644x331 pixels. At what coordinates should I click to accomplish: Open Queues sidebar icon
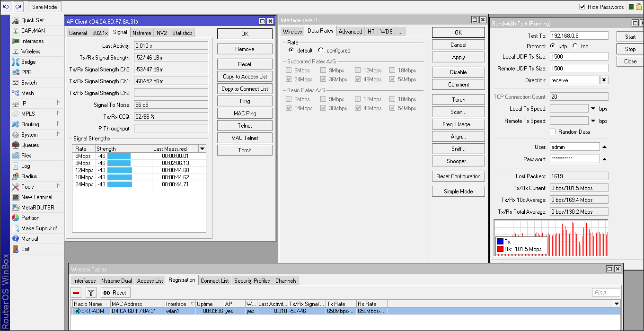(x=16, y=145)
